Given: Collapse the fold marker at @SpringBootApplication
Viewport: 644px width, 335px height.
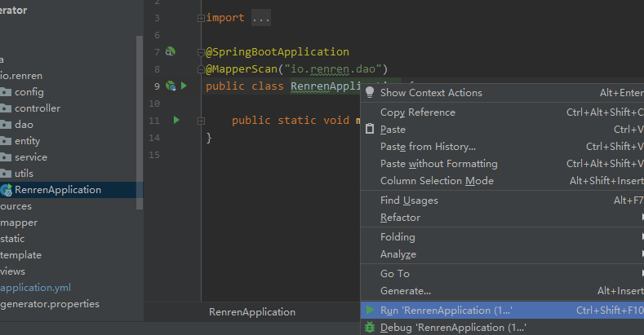Looking at the screenshot, I should [201, 52].
